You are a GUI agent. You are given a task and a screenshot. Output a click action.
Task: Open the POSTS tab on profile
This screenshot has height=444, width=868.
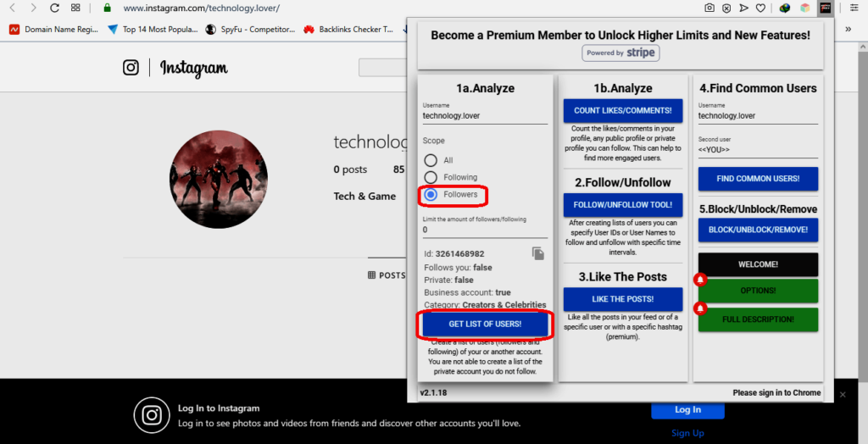(387, 275)
